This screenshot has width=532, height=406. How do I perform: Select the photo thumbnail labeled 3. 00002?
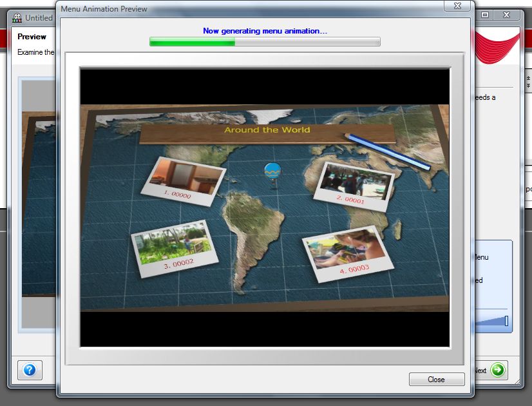pyautogui.click(x=175, y=249)
